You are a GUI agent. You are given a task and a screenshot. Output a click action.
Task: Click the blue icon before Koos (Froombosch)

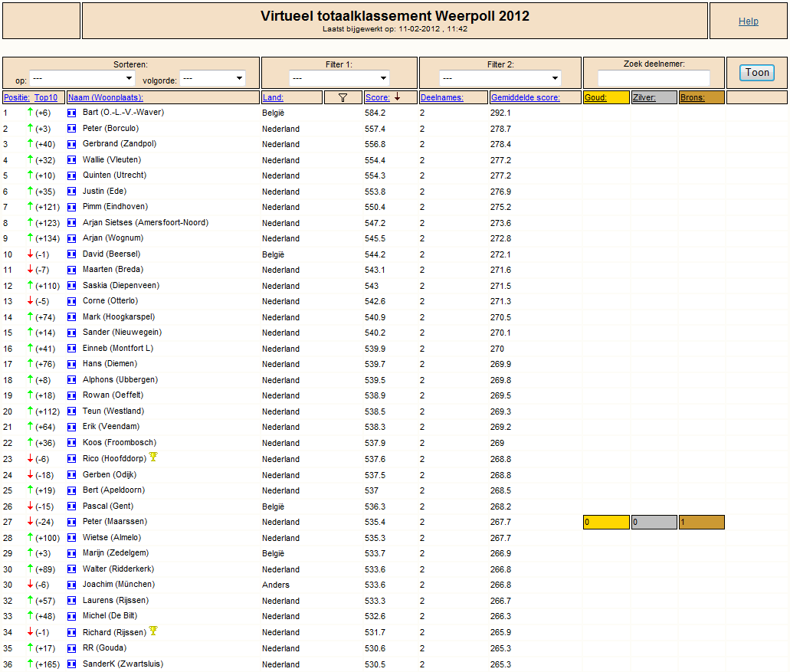click(x=72, y=443)
